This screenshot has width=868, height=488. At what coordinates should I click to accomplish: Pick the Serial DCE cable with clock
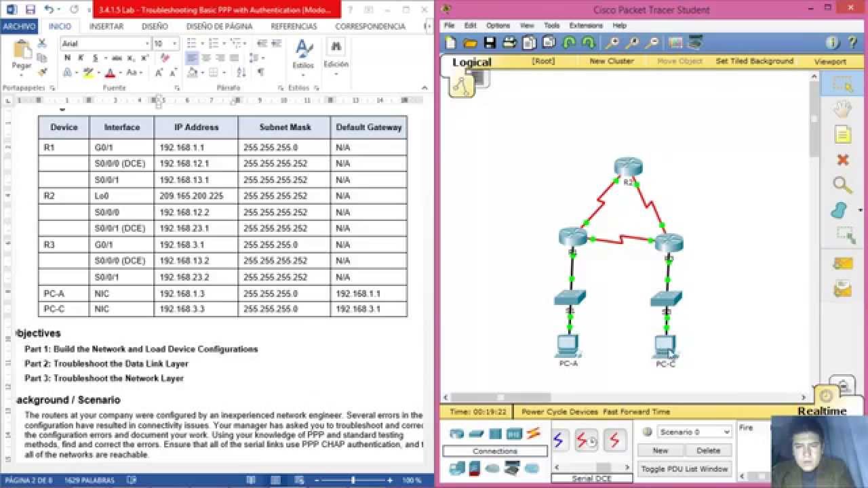click(x=585, y=441)
